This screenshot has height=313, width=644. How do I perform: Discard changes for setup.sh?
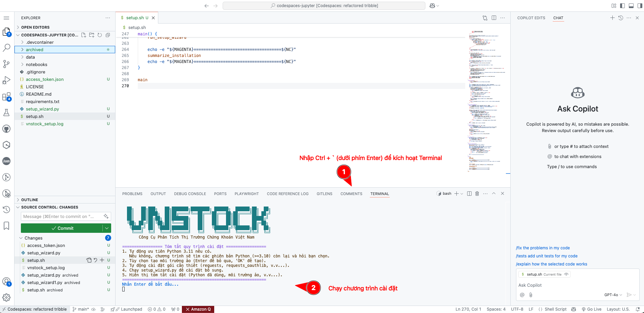pos(95,260)
